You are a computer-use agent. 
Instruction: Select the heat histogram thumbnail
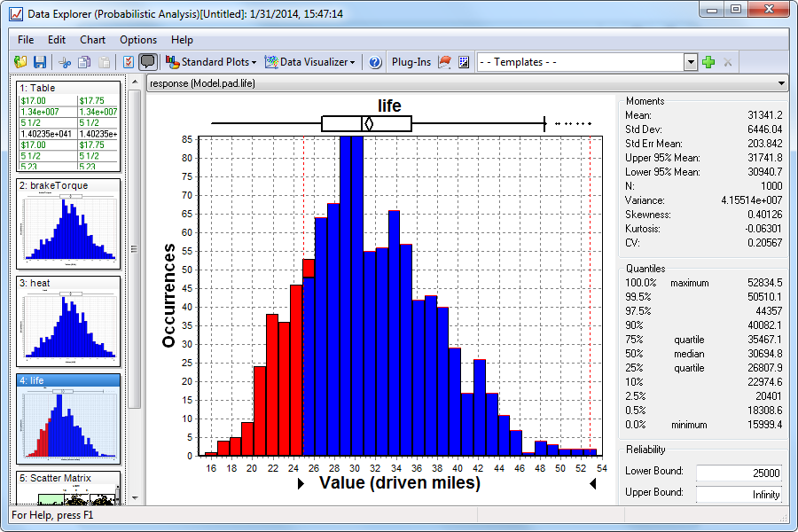pyautogui.click(x=69, y=326)
